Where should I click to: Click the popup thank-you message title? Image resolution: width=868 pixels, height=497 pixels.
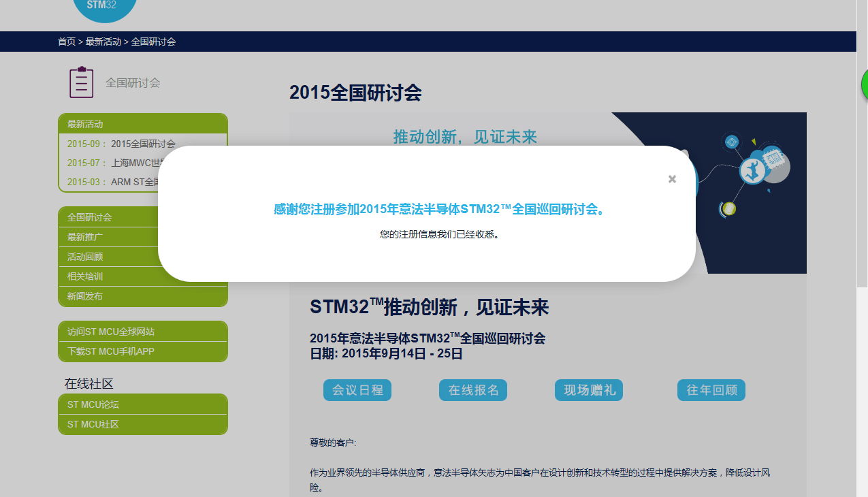(439, 210)
